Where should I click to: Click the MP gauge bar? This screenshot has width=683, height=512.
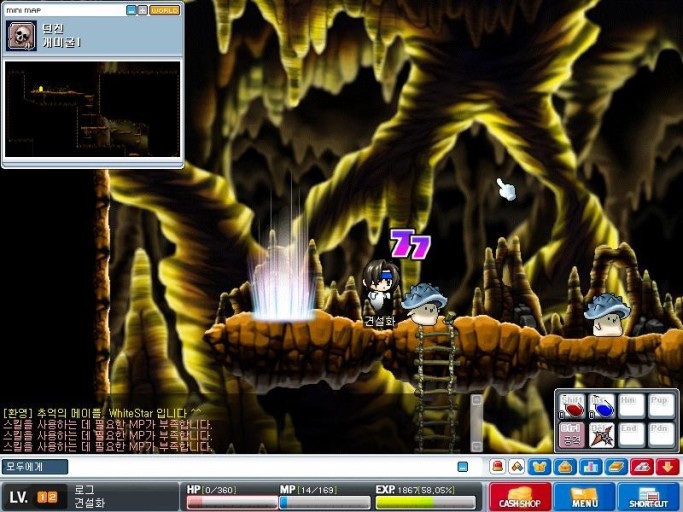[325, 503]
